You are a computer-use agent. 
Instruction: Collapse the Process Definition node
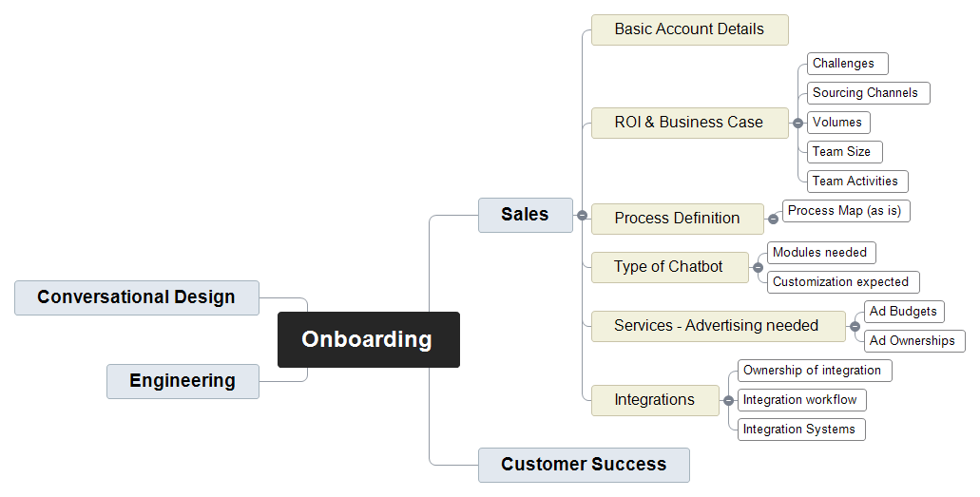tap(773, 219)
